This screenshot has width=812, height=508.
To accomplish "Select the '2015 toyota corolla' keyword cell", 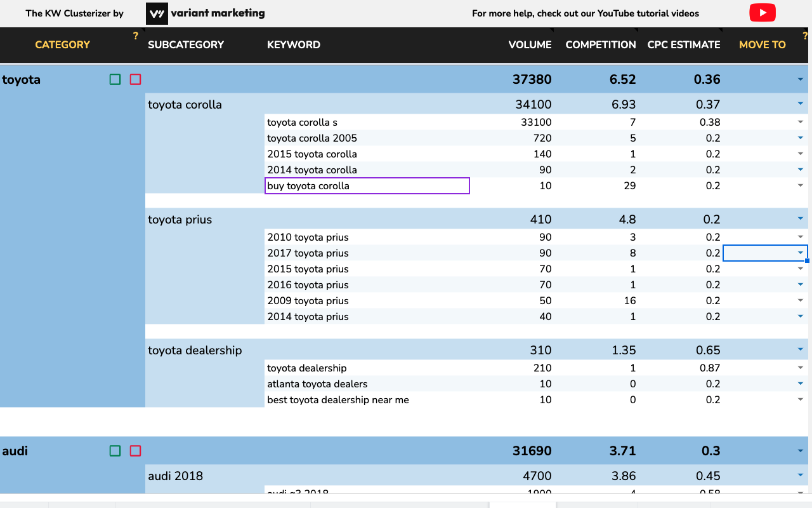I will tap(367, 154).
